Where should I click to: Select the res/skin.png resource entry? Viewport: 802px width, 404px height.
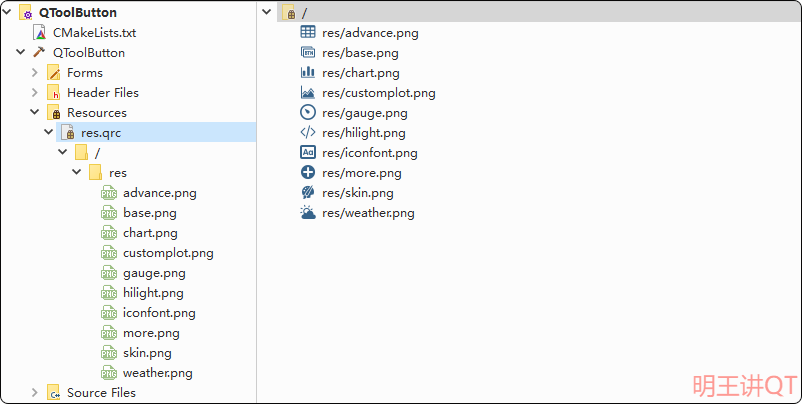358,193
